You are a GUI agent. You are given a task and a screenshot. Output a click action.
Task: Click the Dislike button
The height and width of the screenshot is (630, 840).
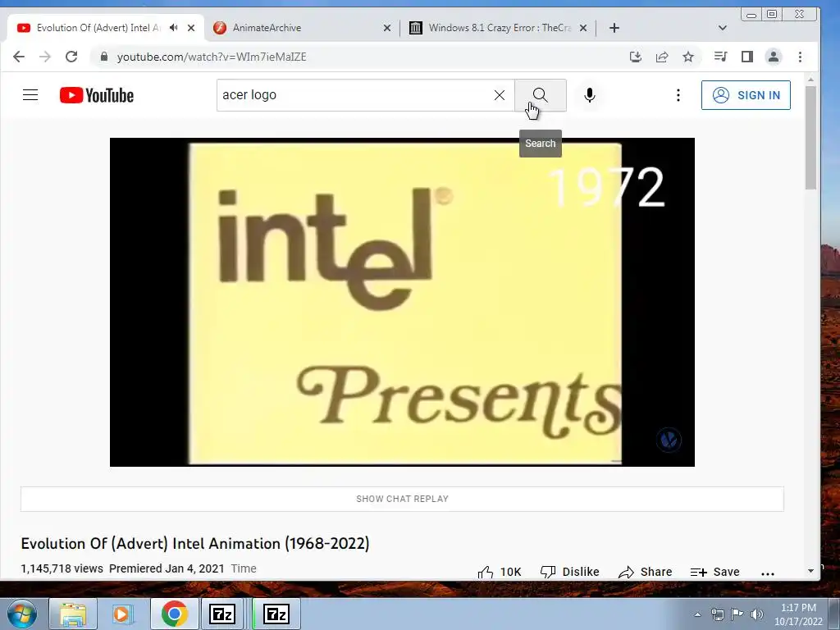pyautogui.click(x=570, y=572)
